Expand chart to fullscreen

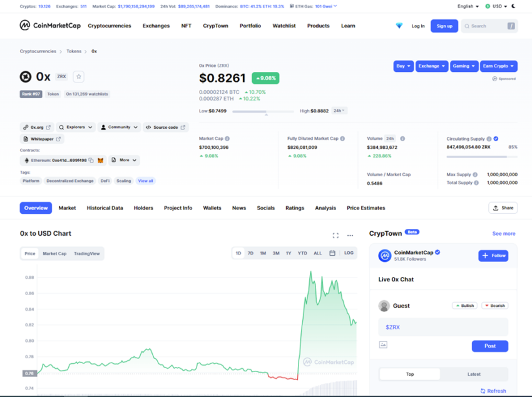click(x=335, y=235)
